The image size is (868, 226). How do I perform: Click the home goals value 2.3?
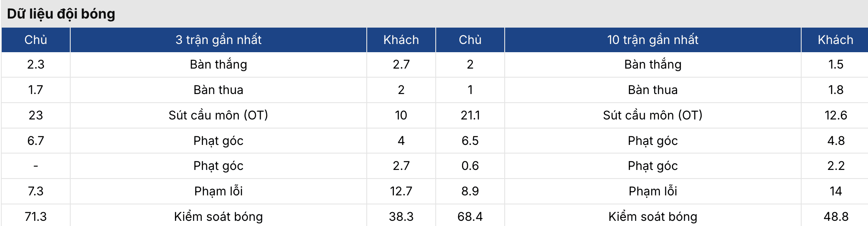click(x=36, y=65)
